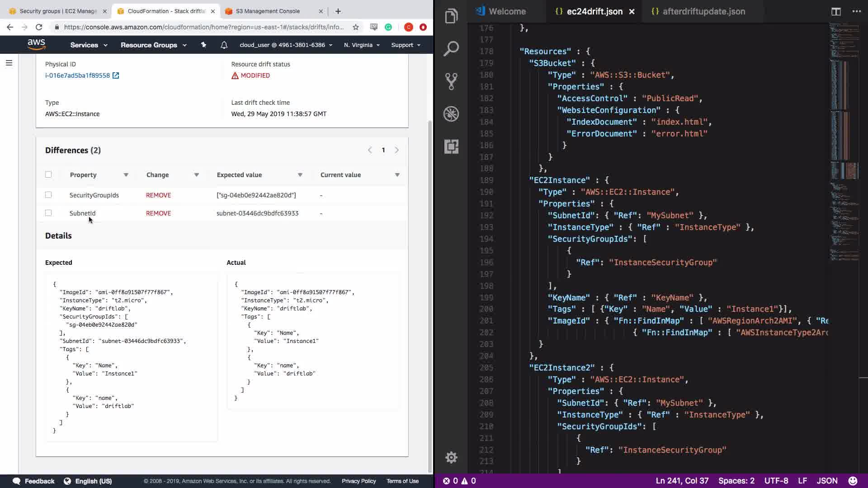Screen dimensions: 868x488
Task: Open the VS Code Explorer icon
Action: pyautogui.click(x=451, y=17)
